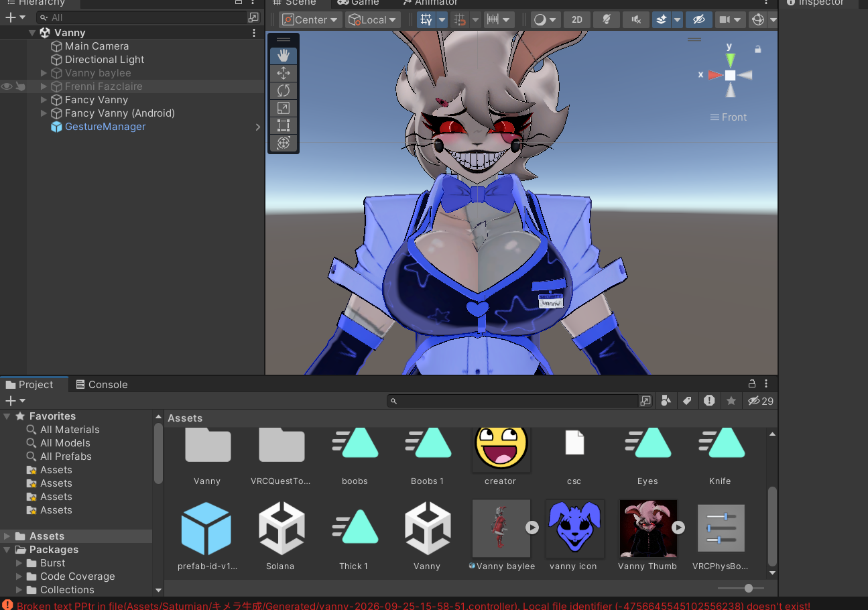Open the Animator tab

(x=430, y=3)
